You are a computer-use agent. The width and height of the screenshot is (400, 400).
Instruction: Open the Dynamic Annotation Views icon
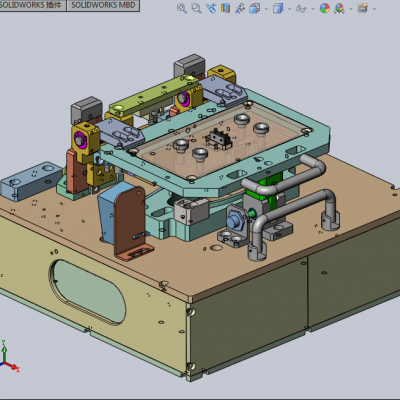(x=240, y=8)
